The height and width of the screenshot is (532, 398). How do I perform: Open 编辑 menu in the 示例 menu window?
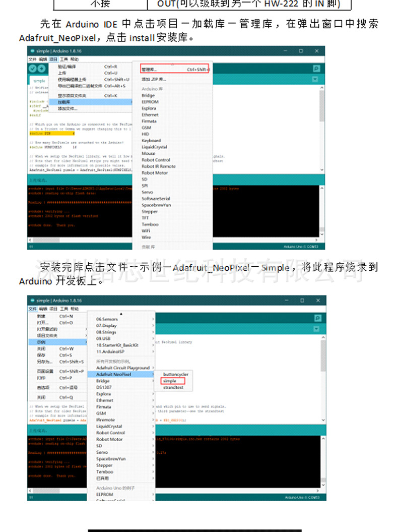pos(43,309)
